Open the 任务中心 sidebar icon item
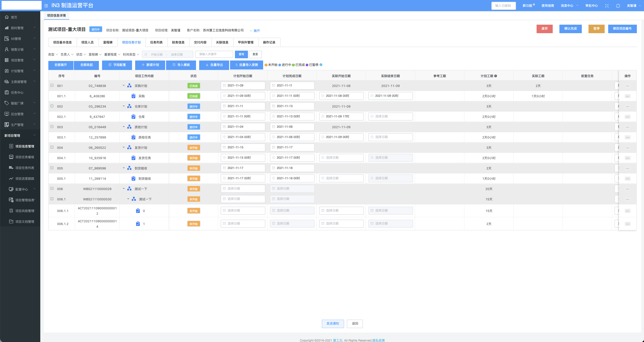644x342 pixels. click(x=7, y=92)
